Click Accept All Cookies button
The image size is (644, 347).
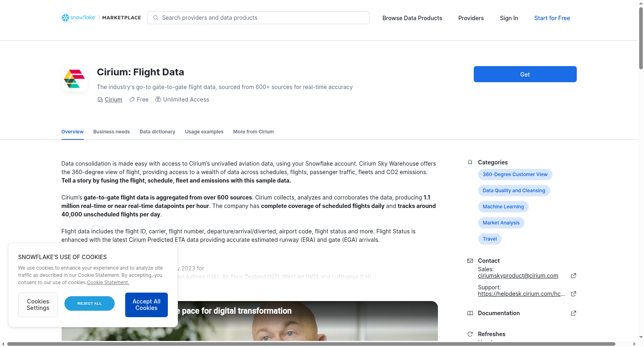[147, 305]
